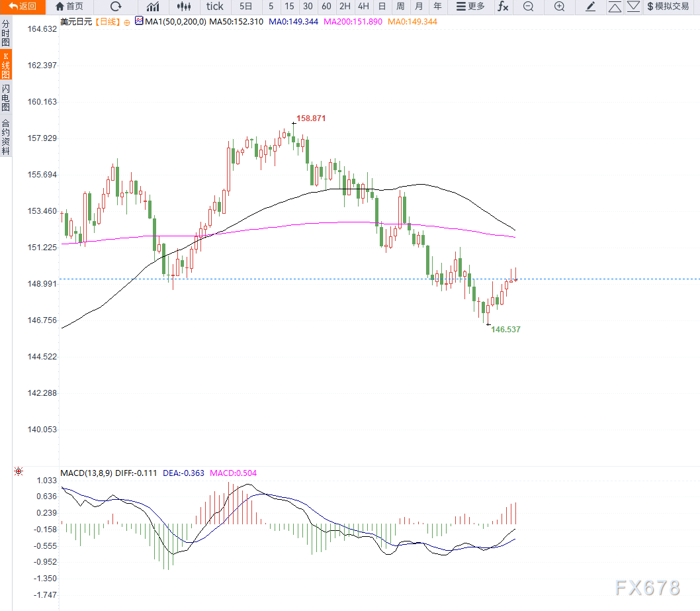Switch to 闪电图 side tab
700x611 pixels.
coord(6,97)
